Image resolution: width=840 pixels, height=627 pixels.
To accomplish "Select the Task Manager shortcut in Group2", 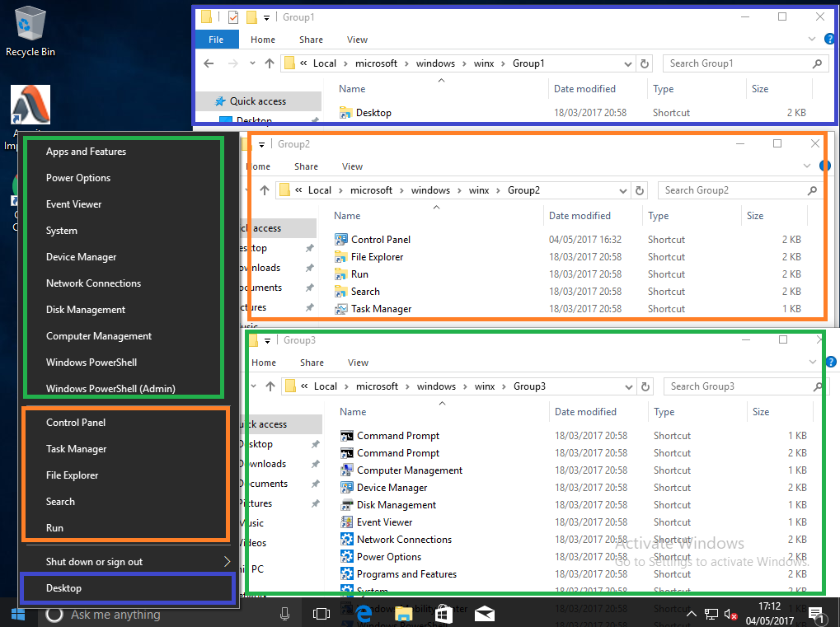I will click(x=381, y=309).
